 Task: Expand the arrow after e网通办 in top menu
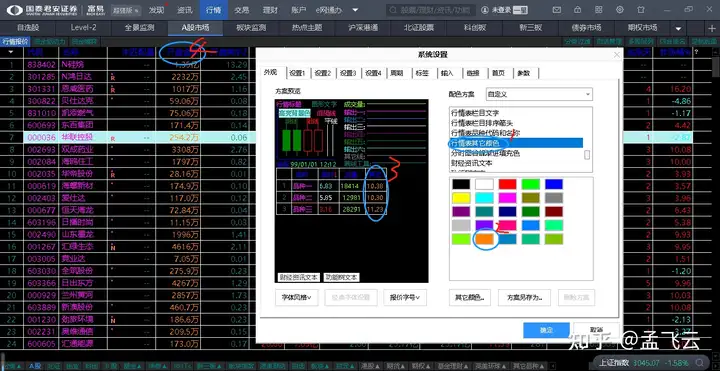pos(355,10)
